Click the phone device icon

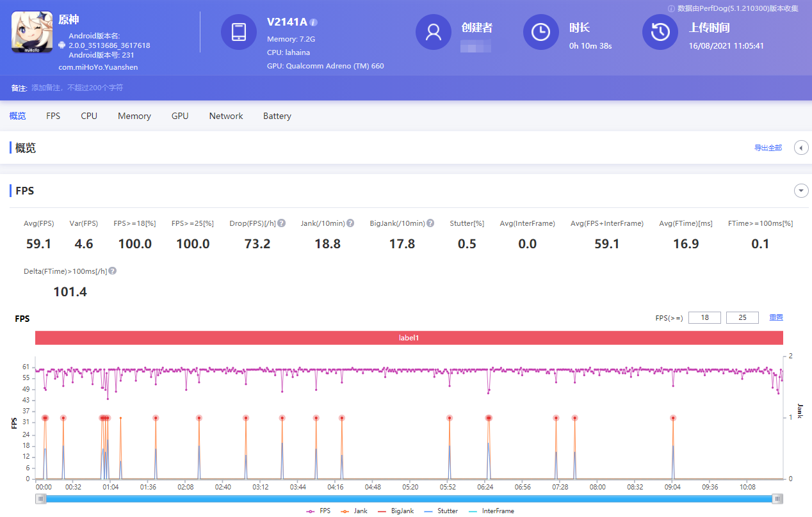[x=239, y=32]
